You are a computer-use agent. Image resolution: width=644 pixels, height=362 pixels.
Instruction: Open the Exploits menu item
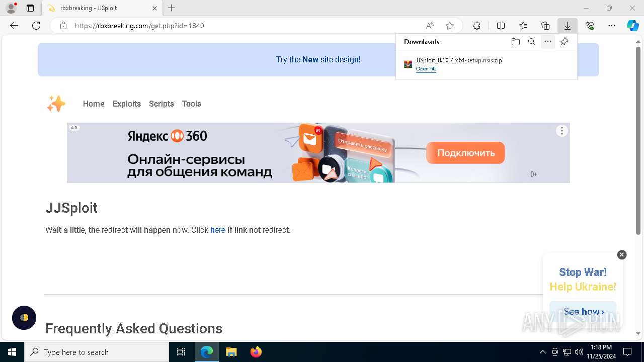point(127,104)
